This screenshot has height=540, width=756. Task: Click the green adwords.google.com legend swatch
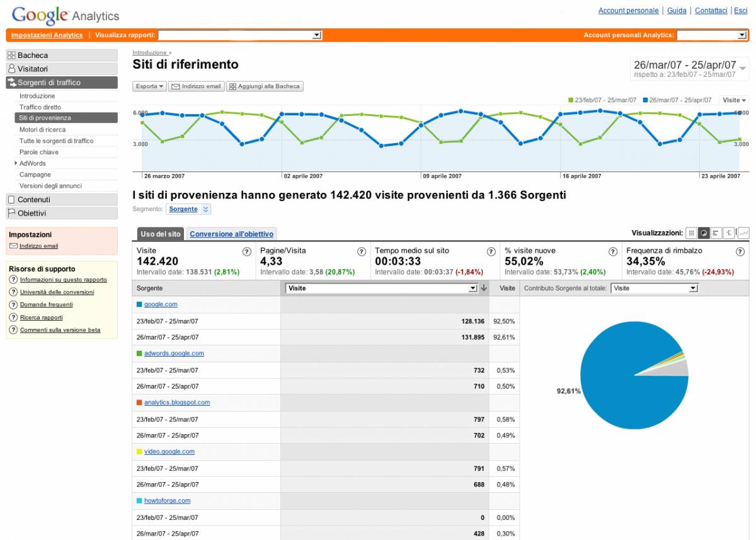tap(139, 353)
